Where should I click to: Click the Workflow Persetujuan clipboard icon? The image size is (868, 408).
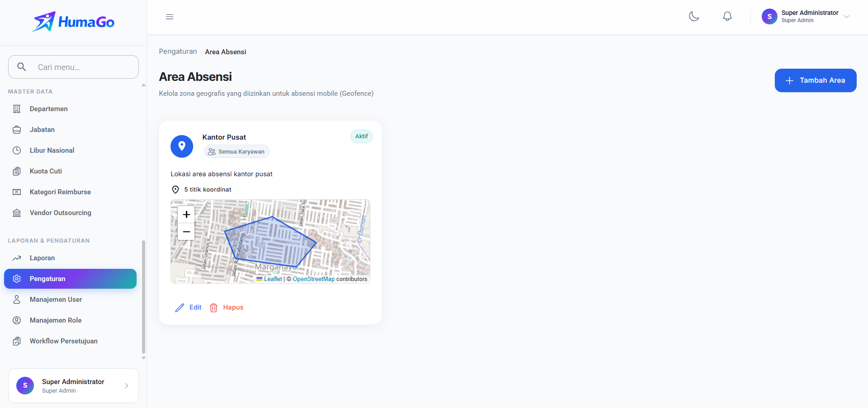coord(17,341)
